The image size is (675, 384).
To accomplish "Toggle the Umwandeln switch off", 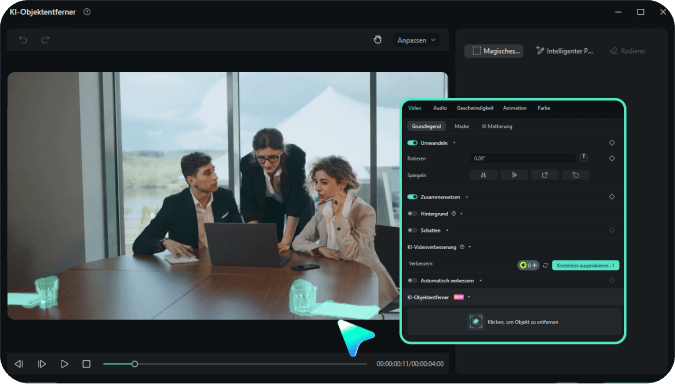I will pos(412,143).
